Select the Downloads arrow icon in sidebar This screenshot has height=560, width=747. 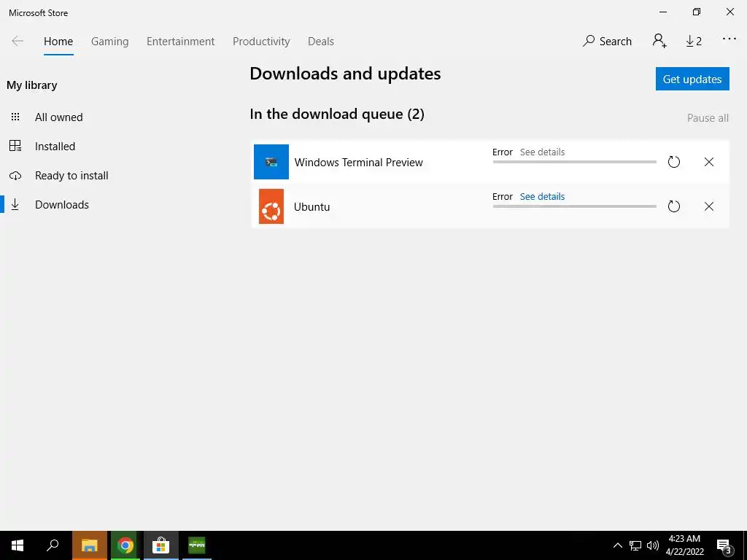coord(15,204)
